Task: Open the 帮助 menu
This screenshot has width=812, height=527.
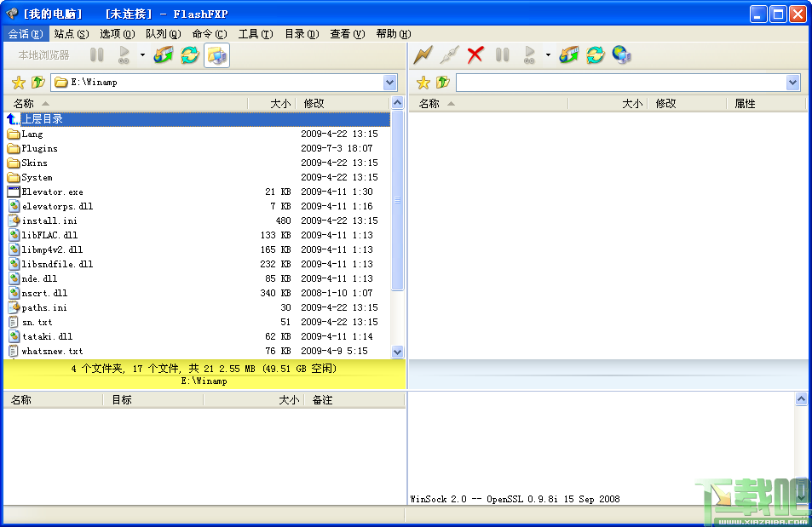Action: [394, 34]
